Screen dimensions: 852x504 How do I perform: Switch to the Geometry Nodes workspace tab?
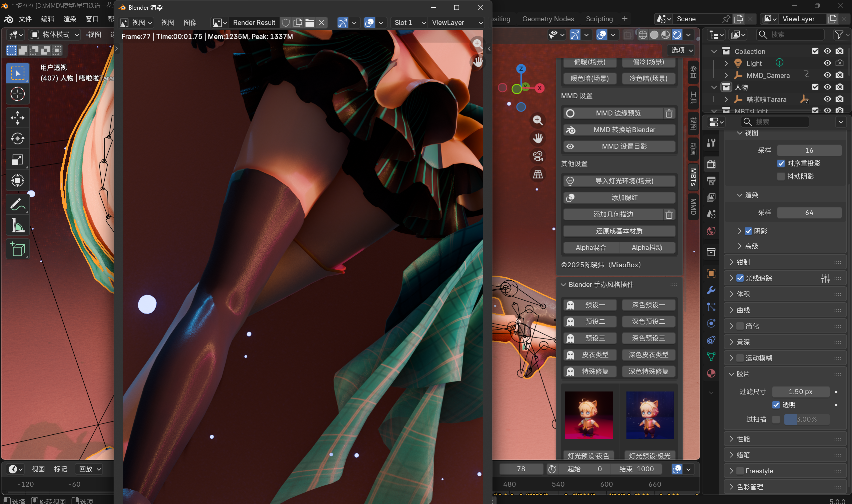[548, 19]
